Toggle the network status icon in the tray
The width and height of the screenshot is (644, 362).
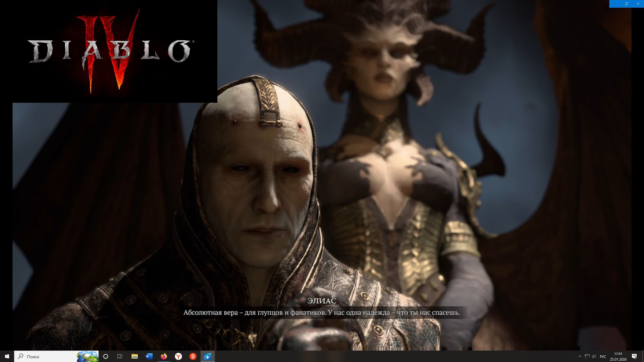(x=587, y=357)
